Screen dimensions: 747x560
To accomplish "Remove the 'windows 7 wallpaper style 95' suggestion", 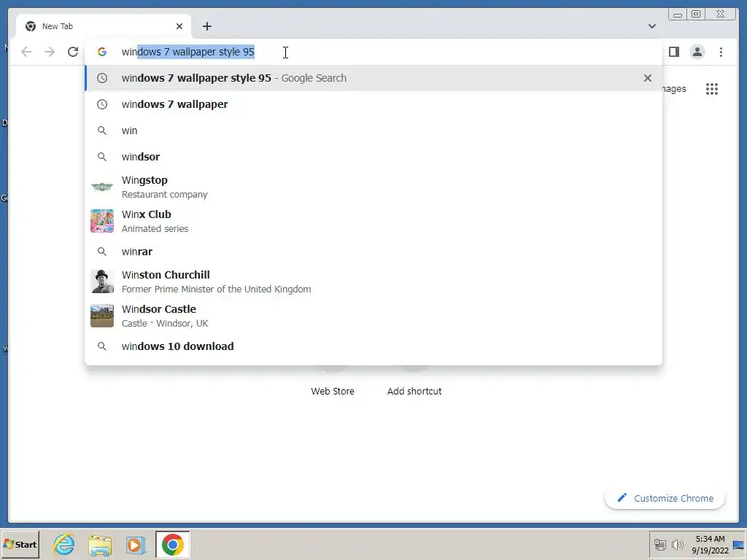I will point(648,78).
